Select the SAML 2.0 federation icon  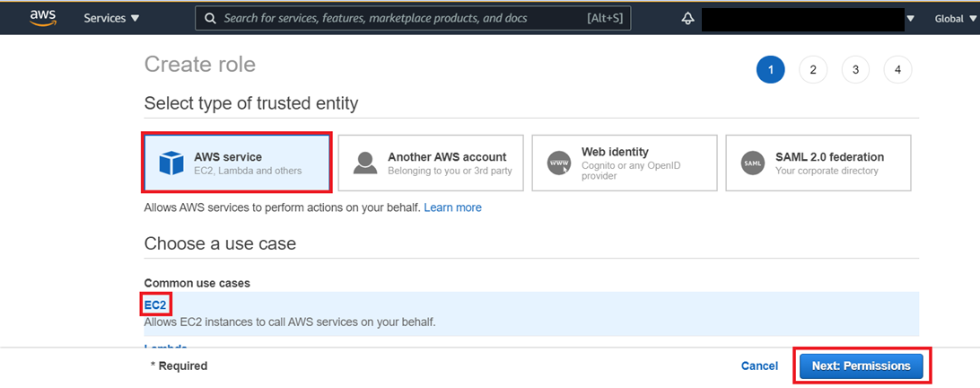coord(752,163)
